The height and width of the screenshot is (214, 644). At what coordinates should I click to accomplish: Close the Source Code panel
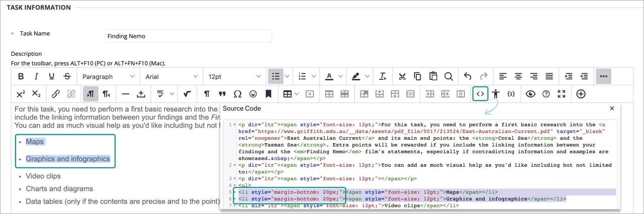click(x=612, y=109)
